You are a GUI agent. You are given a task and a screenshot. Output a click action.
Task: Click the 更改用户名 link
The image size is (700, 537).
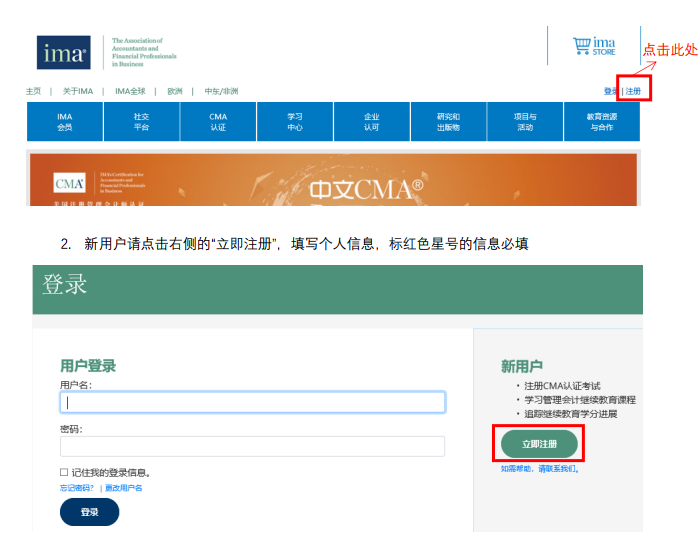124,488
